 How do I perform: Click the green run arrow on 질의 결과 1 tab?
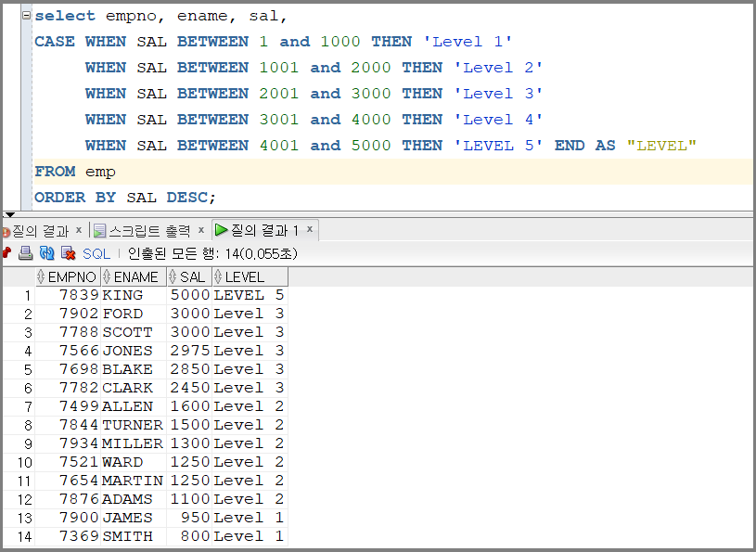click(223, 230)
